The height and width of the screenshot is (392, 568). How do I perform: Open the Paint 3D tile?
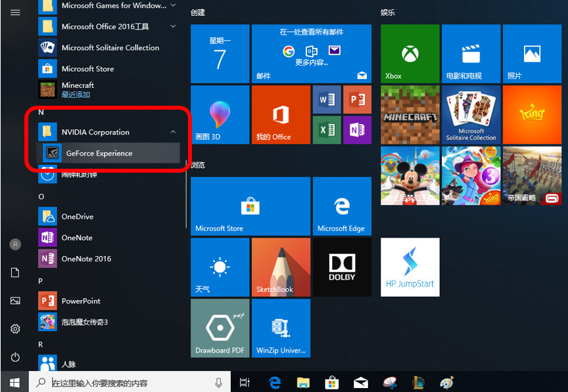[x=220, y=115]
